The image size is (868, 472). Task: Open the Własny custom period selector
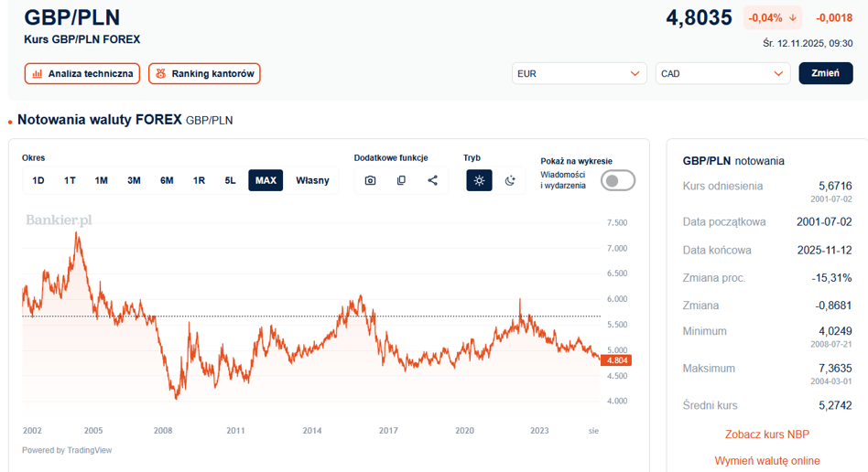coord(312,180)
